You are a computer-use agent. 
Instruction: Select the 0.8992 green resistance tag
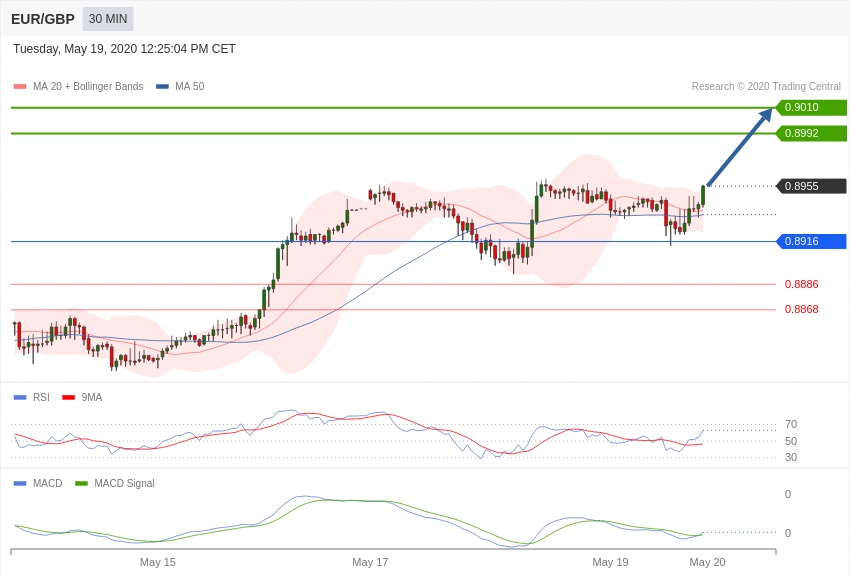click(x=810, y=134)
